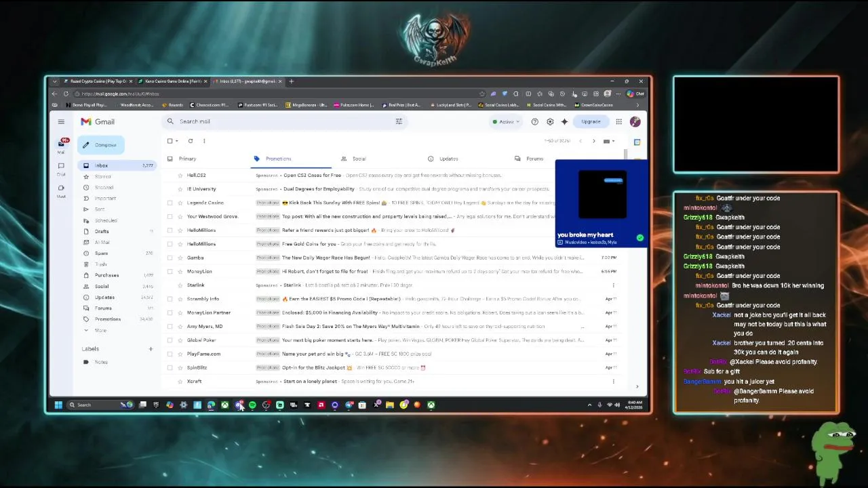This screenshot has width=868, height=488.
Task: Switch to the Forums tab
Action: (534, 159)
